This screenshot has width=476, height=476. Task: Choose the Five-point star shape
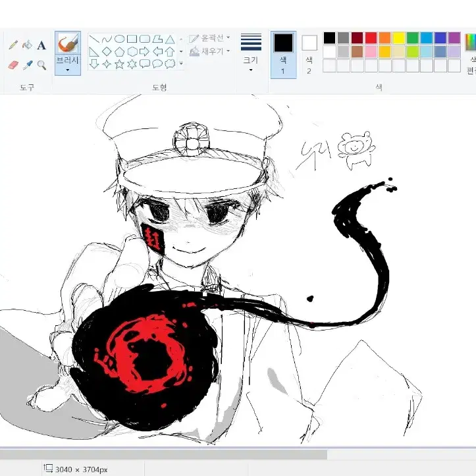click(x=120, y=64)
